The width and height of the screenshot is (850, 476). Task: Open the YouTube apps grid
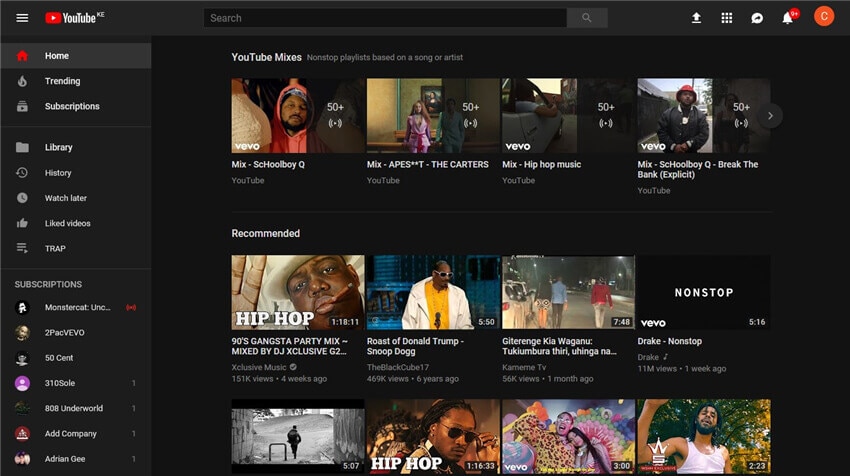point(727,18)
